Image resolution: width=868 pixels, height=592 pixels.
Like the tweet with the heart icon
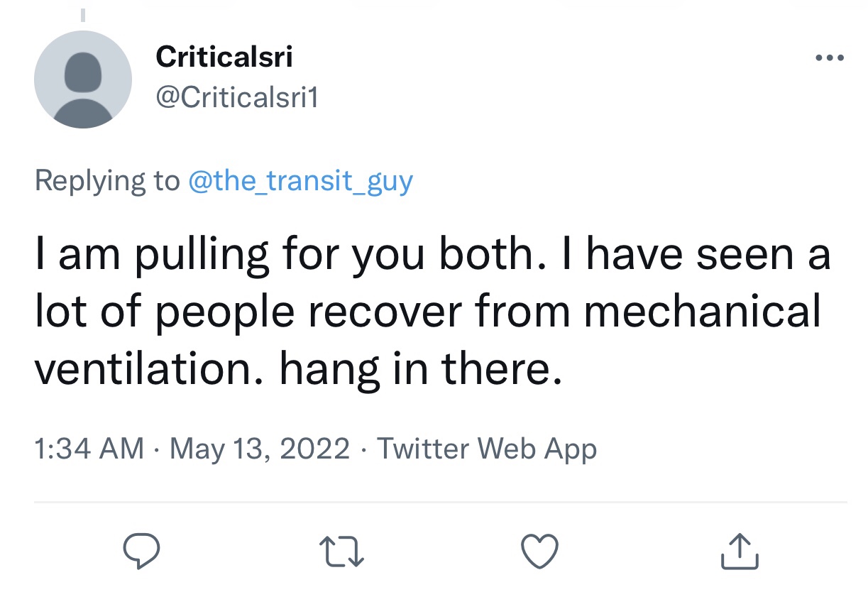540,552
